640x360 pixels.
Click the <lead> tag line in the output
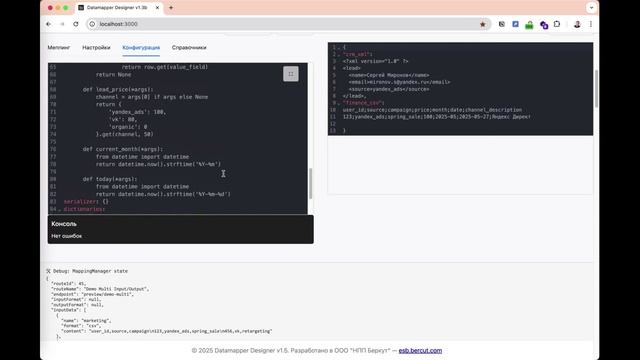pos(351,68)
